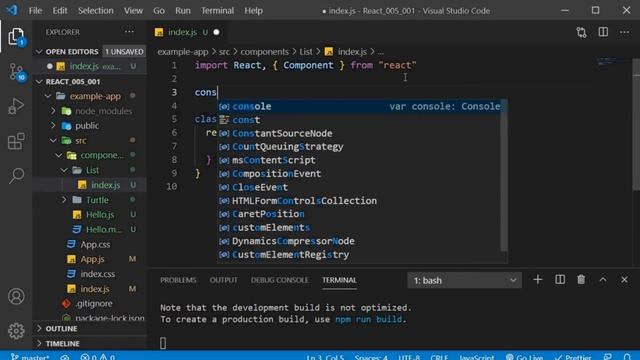
Task: Open the Terminal menu
Action: (217, 11)
